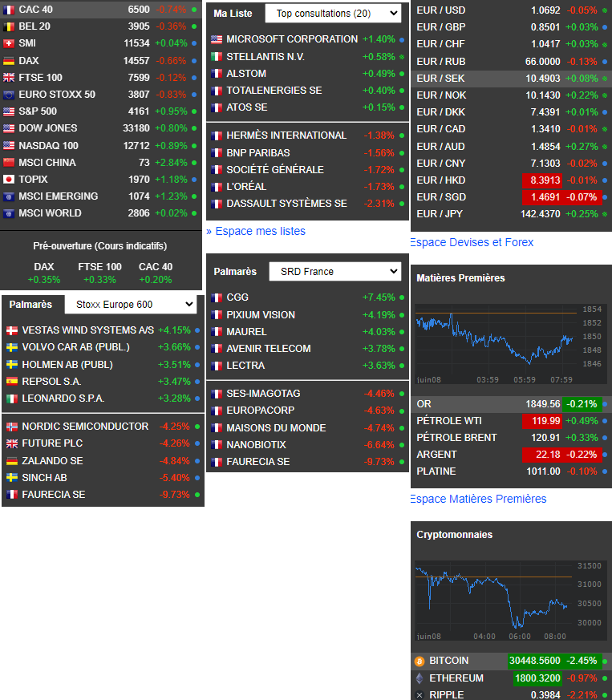This screenshot has height=700, width=612.
Task: Click the green status dot on CAC 40 row
Action: (x=194, y=10)
